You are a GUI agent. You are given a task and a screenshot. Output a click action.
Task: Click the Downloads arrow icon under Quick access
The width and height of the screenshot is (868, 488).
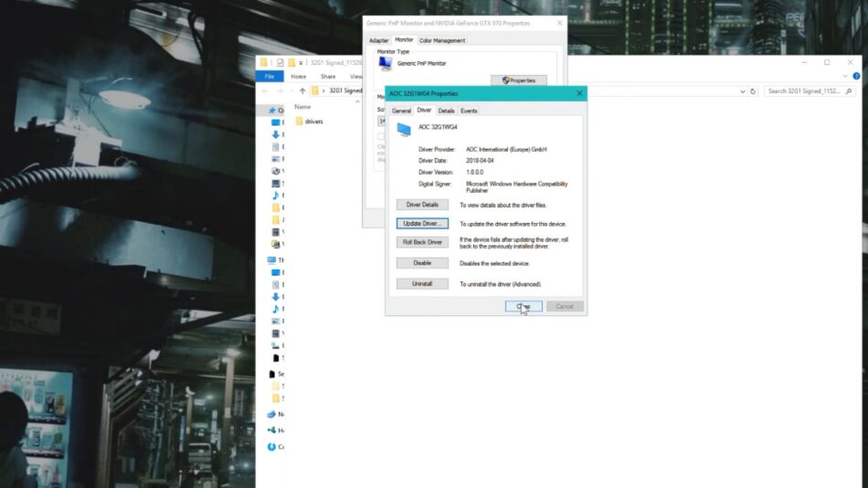click(276, 134)
